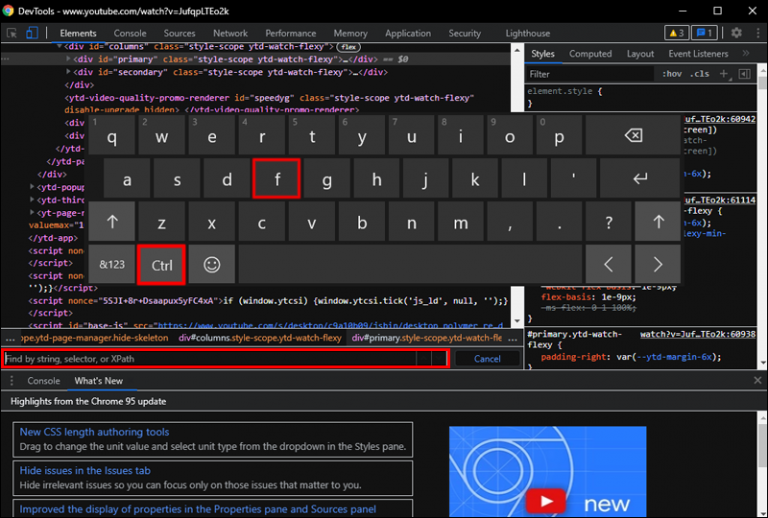This screenshot has width=768, height=518.
Task: Focus the Find by string search field
Action: (210, 359)
